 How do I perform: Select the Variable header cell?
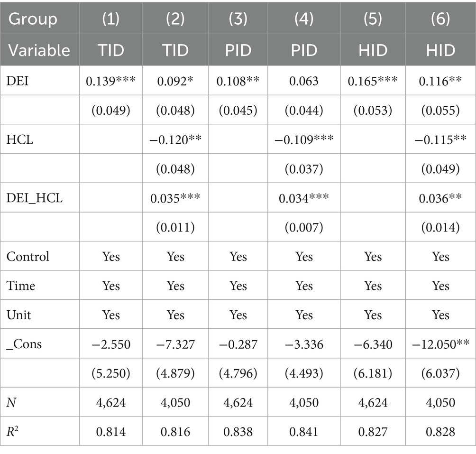pyautogui.click(x=39, y=50)
